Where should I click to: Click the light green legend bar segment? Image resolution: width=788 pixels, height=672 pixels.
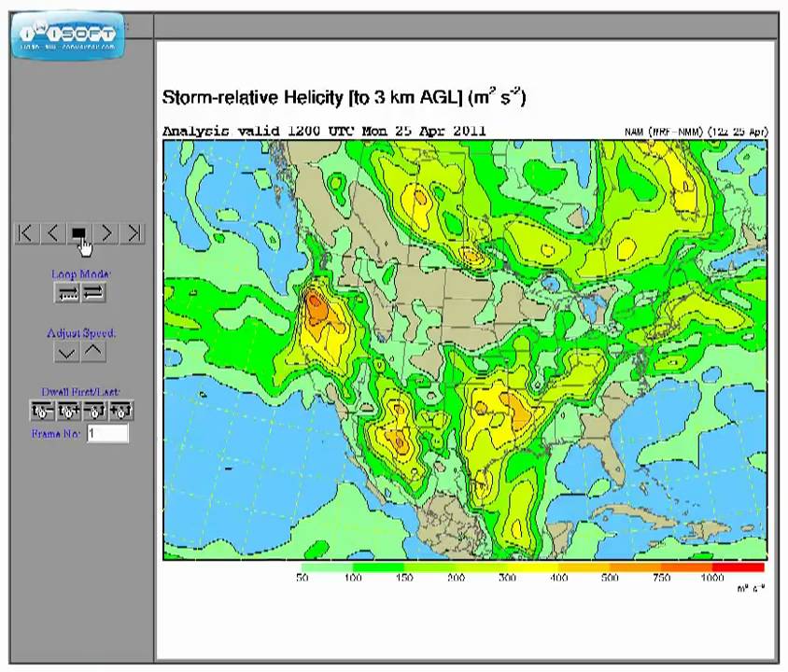(327, 567)
